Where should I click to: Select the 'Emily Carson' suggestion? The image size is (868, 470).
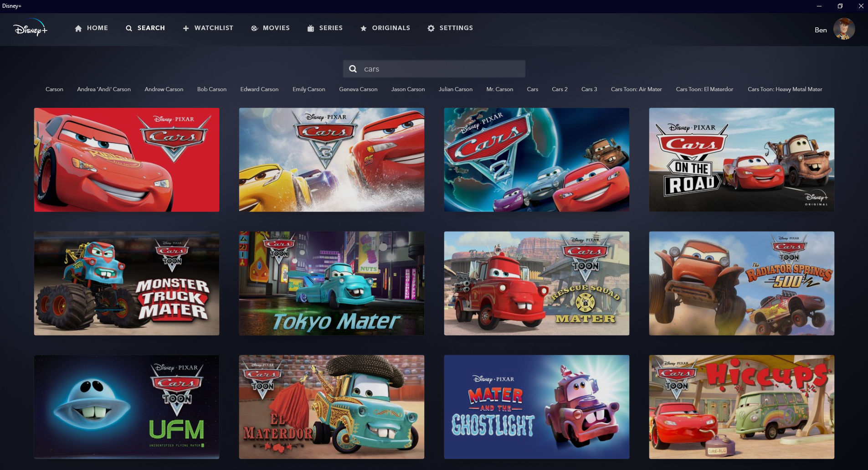pos(309,89)
